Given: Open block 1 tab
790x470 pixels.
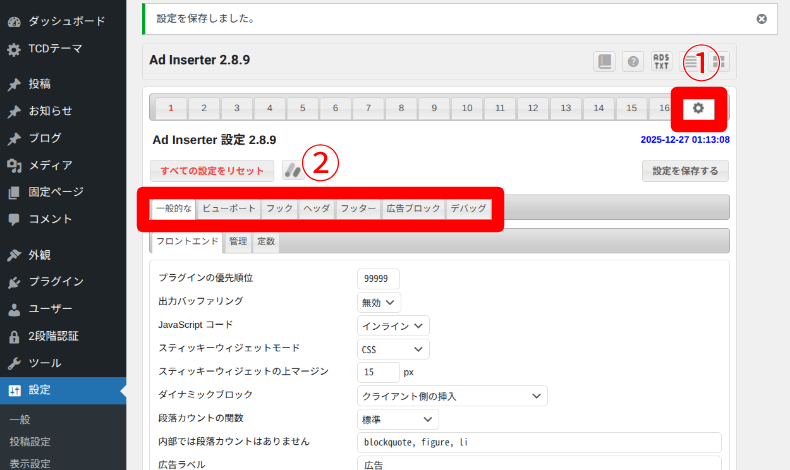Looking at the screenshot, I should click(171, 108).
